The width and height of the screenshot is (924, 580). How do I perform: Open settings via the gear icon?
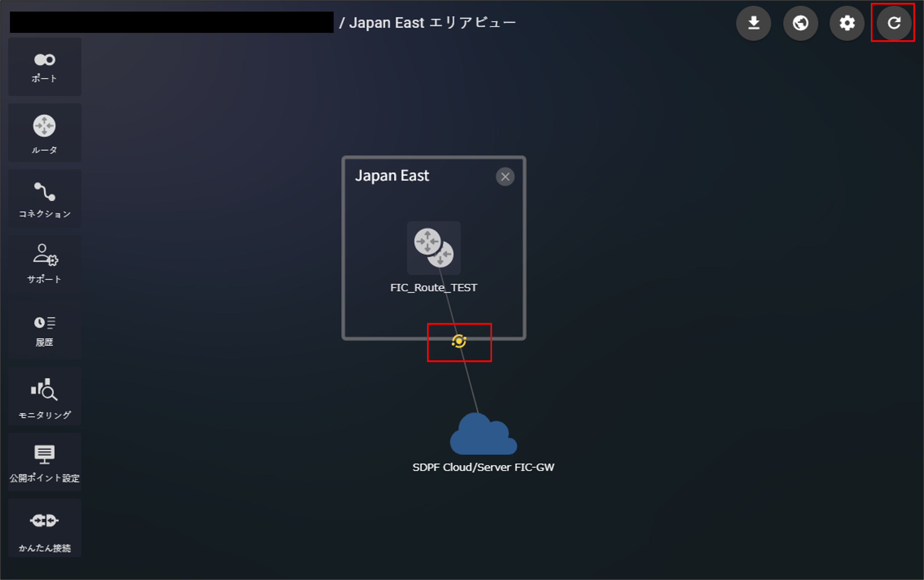[x=847, y=23]
